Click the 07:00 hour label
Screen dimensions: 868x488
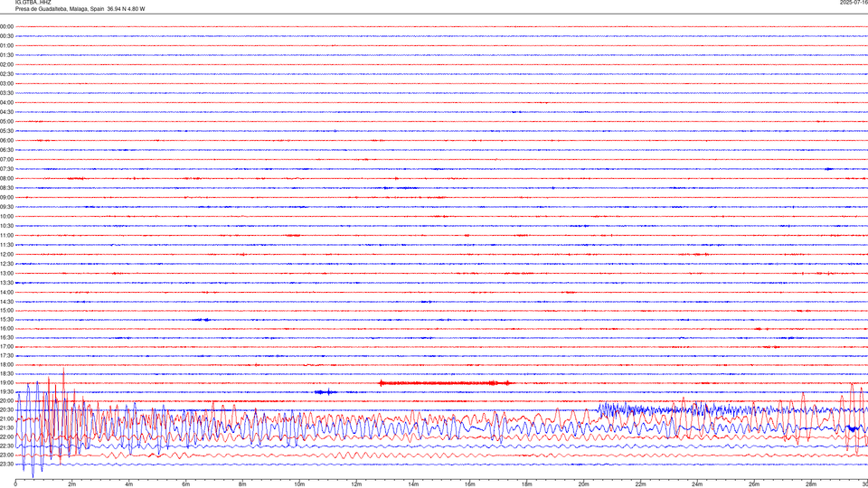[6, 159]
